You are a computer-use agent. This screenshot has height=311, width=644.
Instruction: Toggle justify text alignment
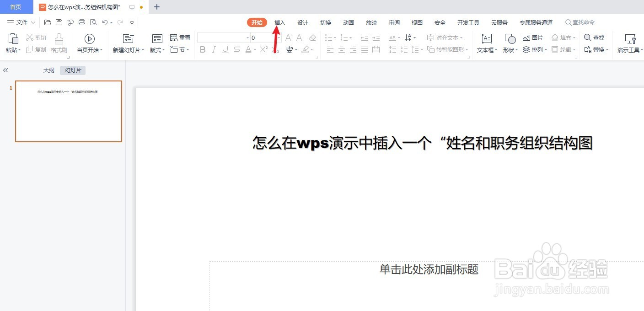(x=365, y=49)
